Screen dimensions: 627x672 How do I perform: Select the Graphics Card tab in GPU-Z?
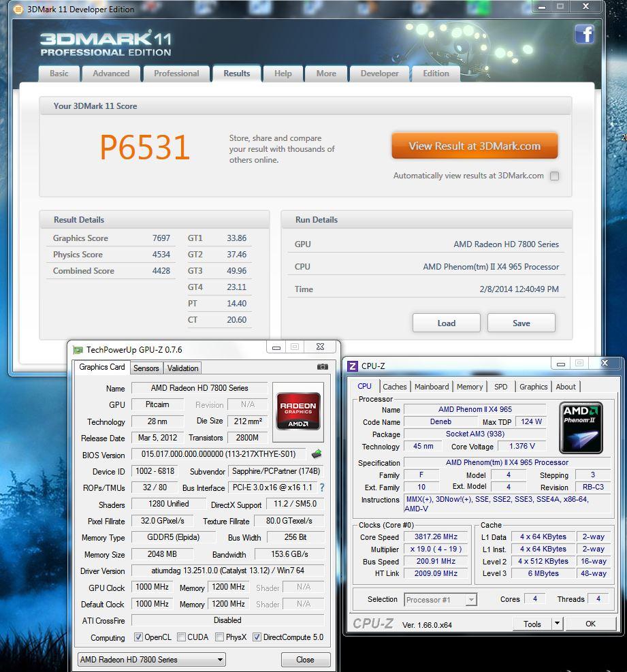click(x=102, y=367)
